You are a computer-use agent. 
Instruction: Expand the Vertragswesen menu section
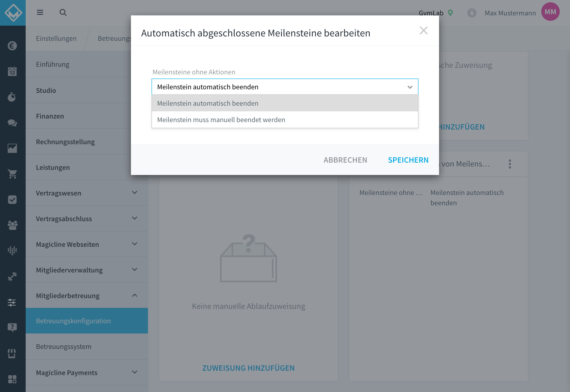coord(87,193)
